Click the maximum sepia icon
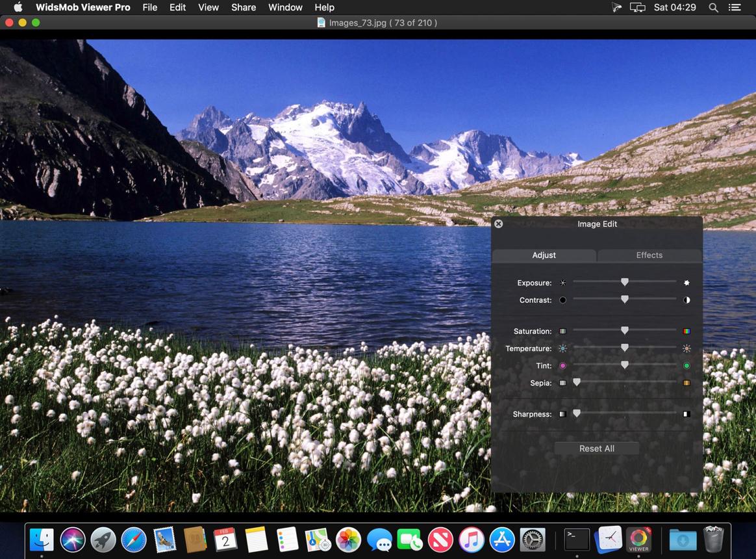The height and width of the screenshot is (559, 756). [x=687, y=383]
